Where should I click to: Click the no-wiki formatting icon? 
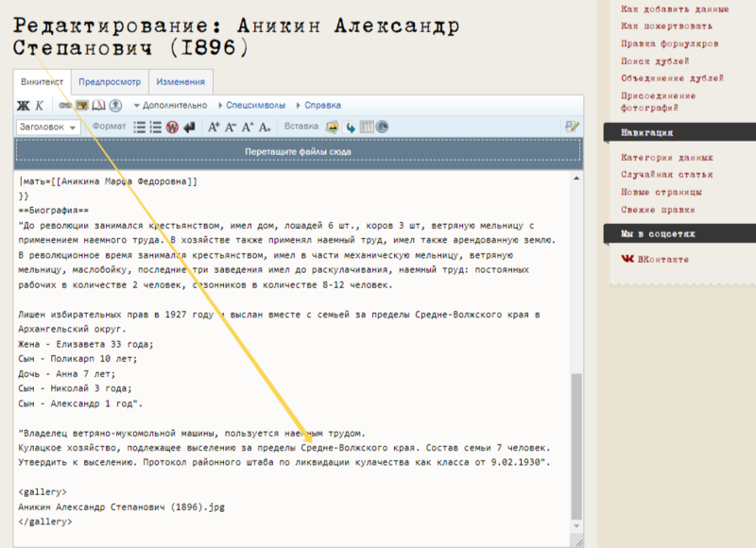point(172,127)
